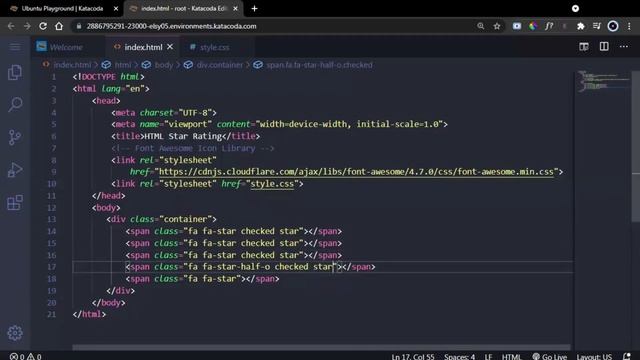Click the meta viewport line
The width and height of the screenshot is (640, 360).
(280, 124)
